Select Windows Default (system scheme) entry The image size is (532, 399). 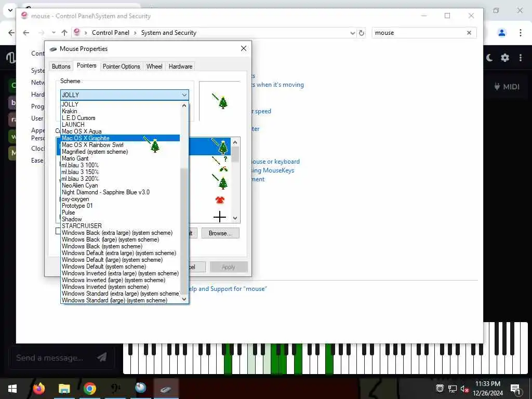(121, 267)
